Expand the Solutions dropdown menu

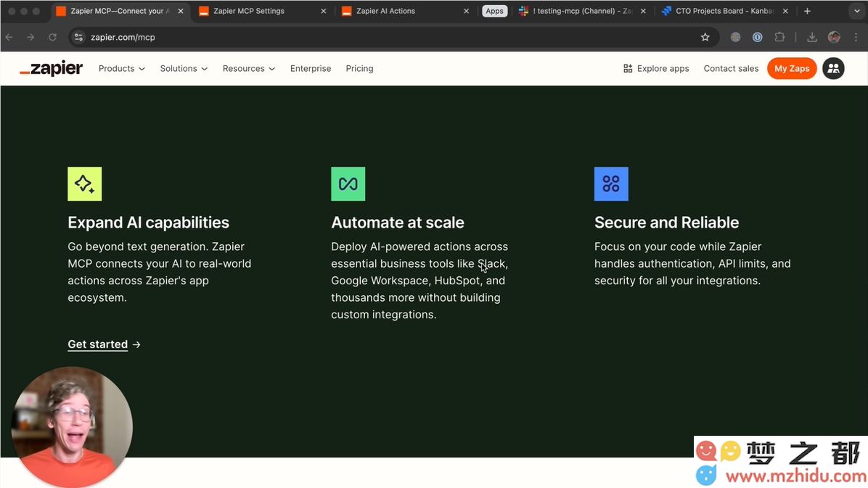coord(184,69)
